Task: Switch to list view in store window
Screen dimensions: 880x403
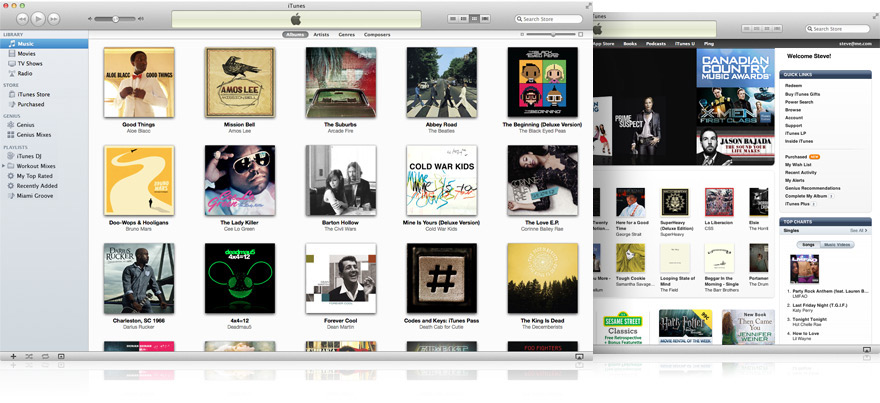Action: click(x=746, y=29)
